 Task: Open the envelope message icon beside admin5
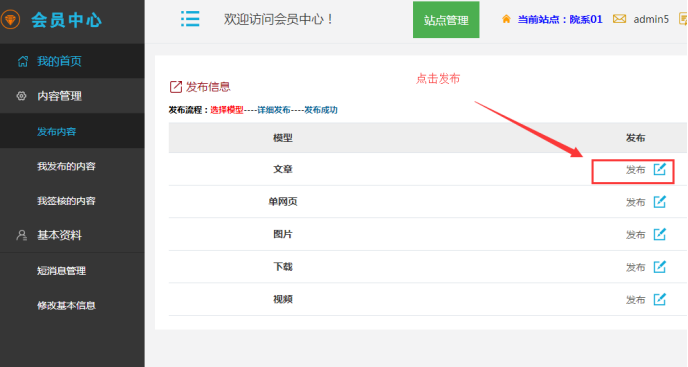pyautogui.click(x=619, y=19)
